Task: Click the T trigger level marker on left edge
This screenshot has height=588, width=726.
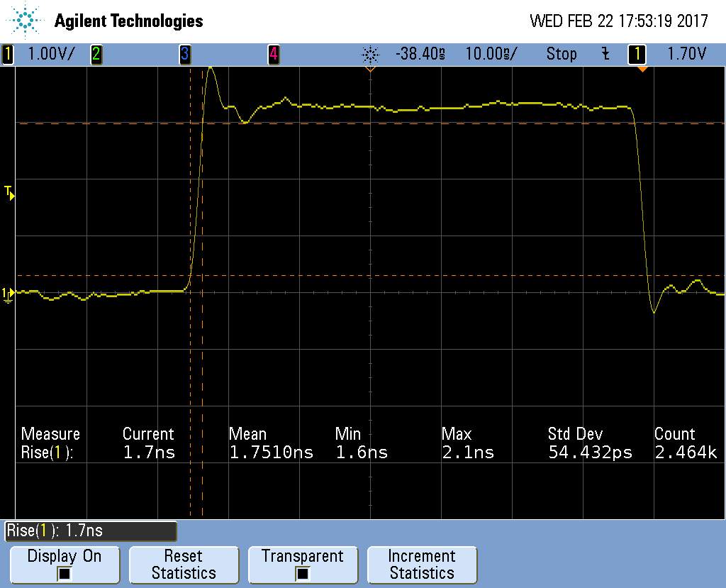Action: (x=9, y=192)
